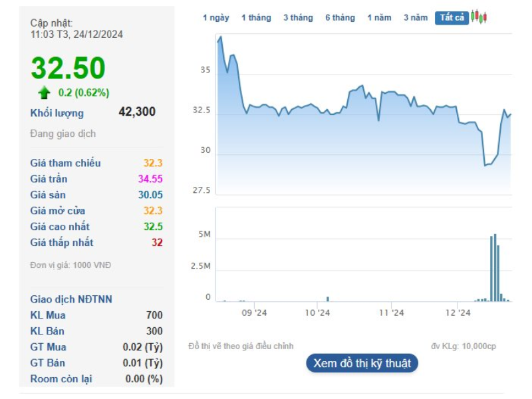Choose the "6 tháng" time range
532x399 pixels.
coord(340,18)
